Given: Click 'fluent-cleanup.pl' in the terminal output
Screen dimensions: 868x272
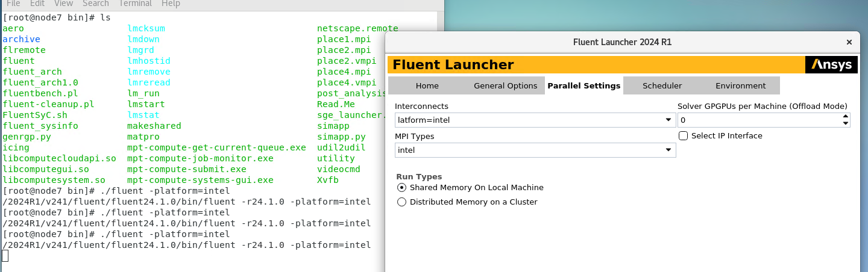Looking at the screenshot, I should point(48,104).
